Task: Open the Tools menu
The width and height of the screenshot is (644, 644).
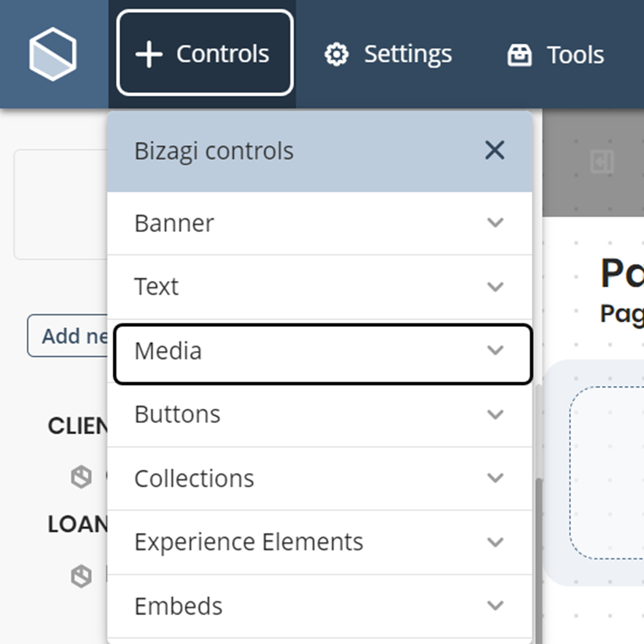Action: coord(555,55)
